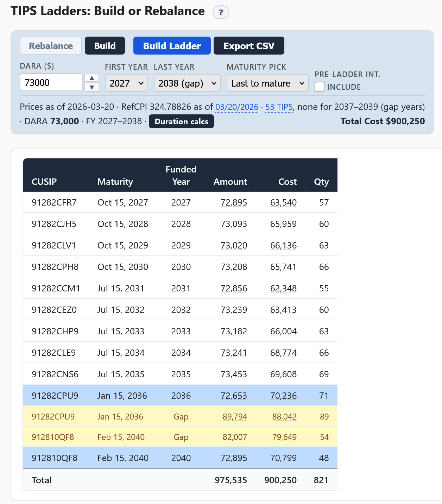Click gap amount 89,794
Viewport: 442px width, 504px height.
pos(235,417)
